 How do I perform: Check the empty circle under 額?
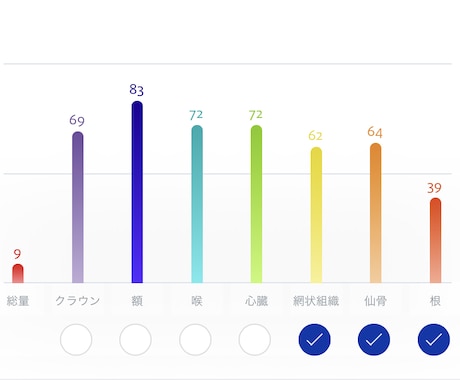pyautogui.click(x=135, y=339)
